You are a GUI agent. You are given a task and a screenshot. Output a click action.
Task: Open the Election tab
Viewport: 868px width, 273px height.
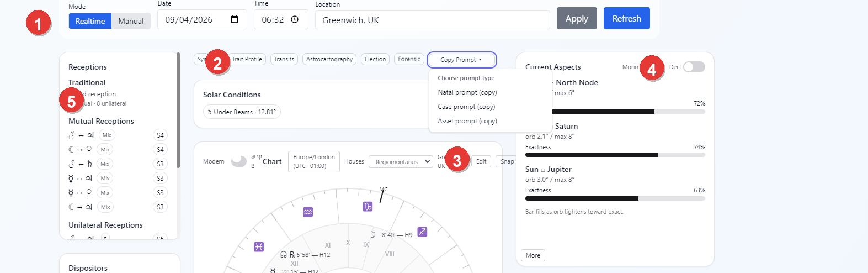(375, 59)
